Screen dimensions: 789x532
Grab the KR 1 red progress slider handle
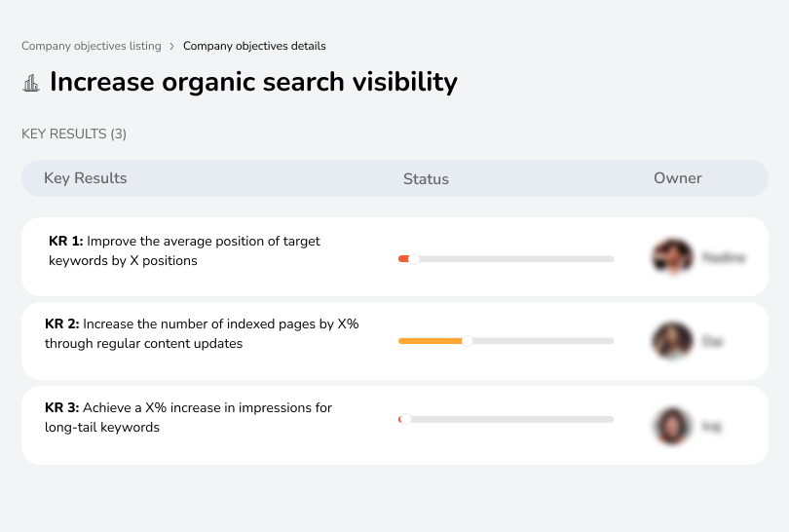tap(414, 258)
